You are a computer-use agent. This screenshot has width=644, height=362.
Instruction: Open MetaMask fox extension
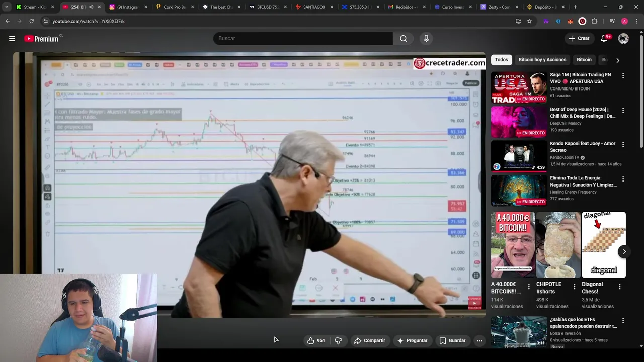(570, 21)
